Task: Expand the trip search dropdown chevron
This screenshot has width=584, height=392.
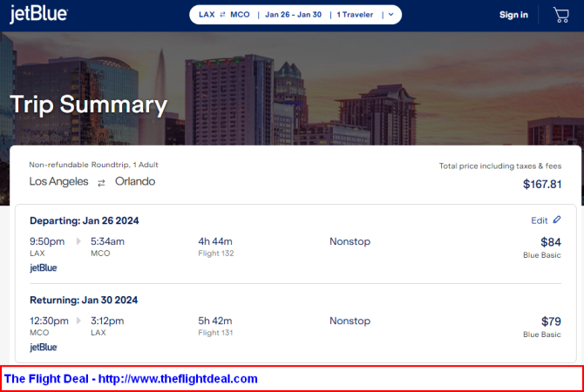Action: click(x=390, y=15)
